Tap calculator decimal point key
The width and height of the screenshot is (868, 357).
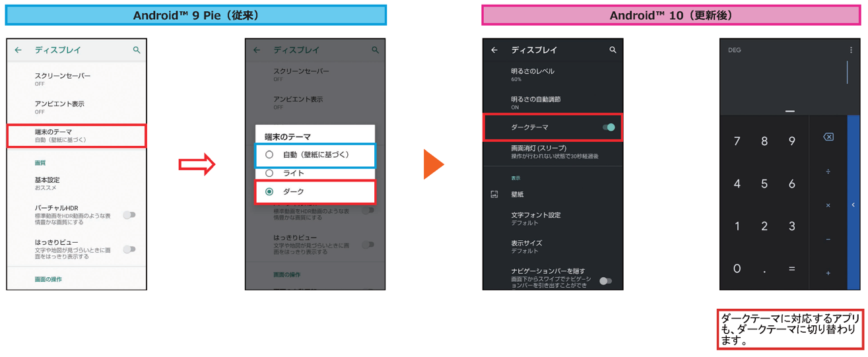point(764,271)
